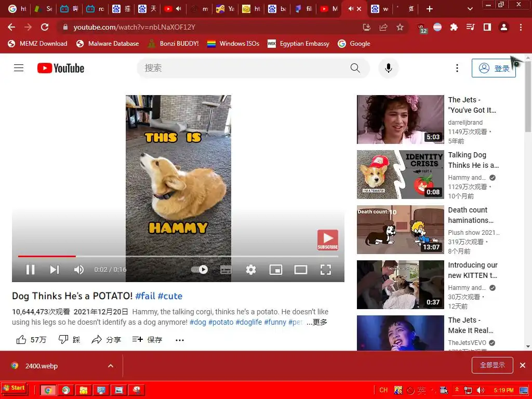Switch to theater mode
The image size is (532, 399).
[x=301, y=270]
